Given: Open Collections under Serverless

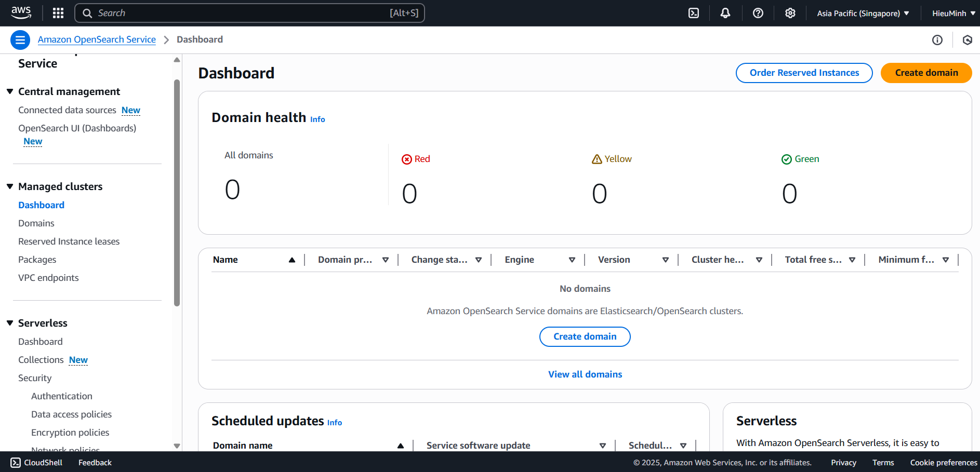Looking at the screenshot, I should (x=41, y=360).
